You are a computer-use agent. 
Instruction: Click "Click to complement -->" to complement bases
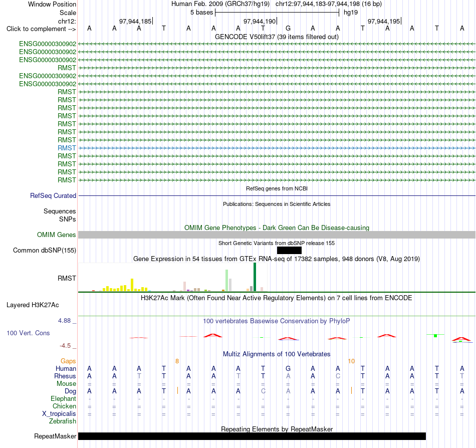41,29
